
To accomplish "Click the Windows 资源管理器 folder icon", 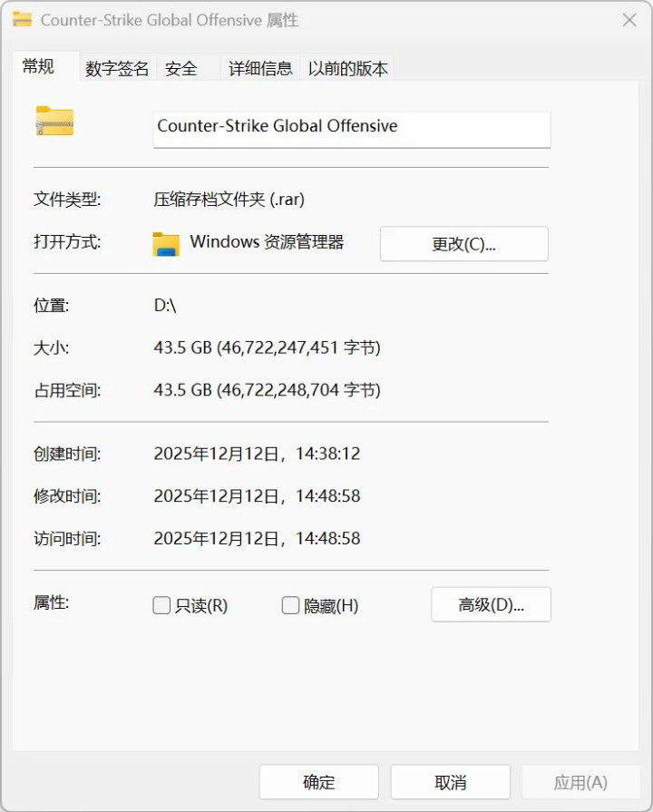I will (166, 244).
